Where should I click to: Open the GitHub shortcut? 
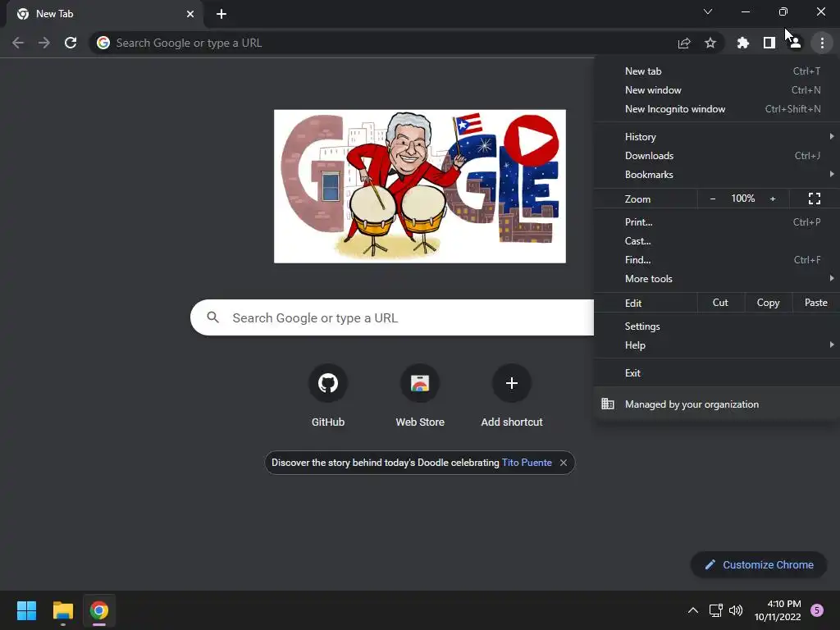point(328,396)
